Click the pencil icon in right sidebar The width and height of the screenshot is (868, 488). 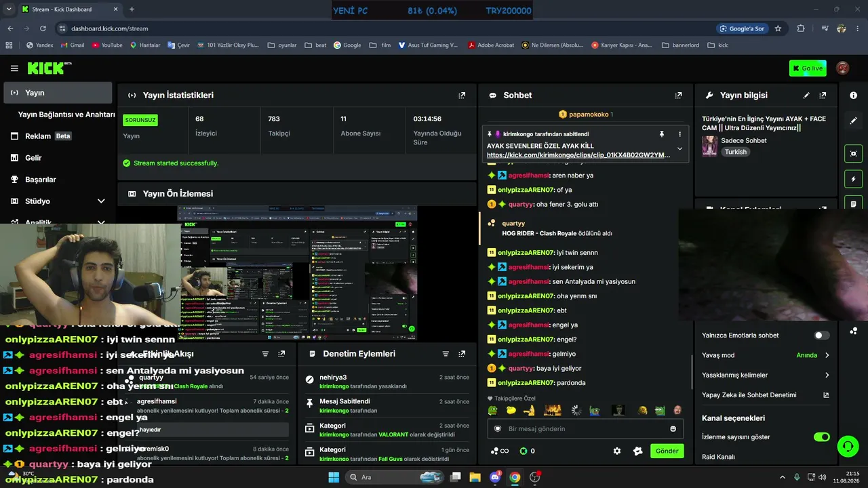point(853,121)
